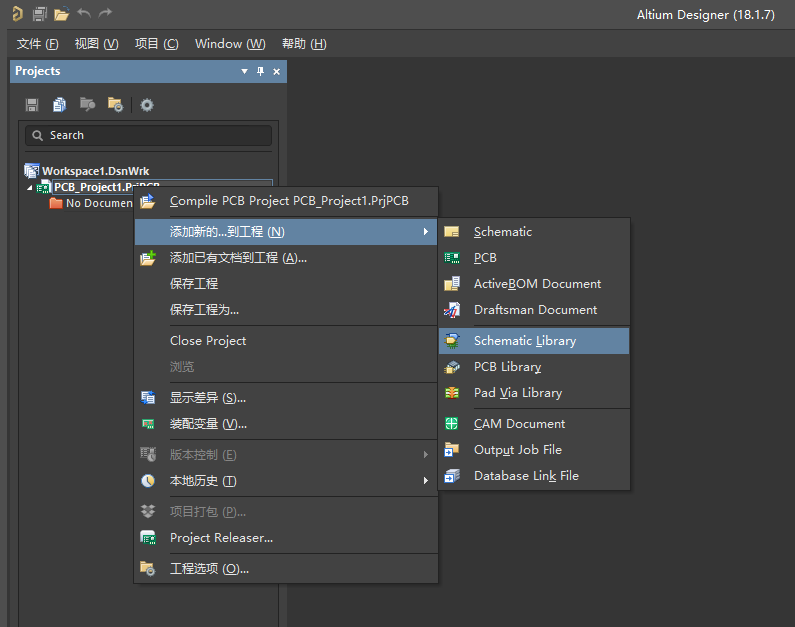Expand the 添加新的...到工程 submenu arrow

point(425,232)
